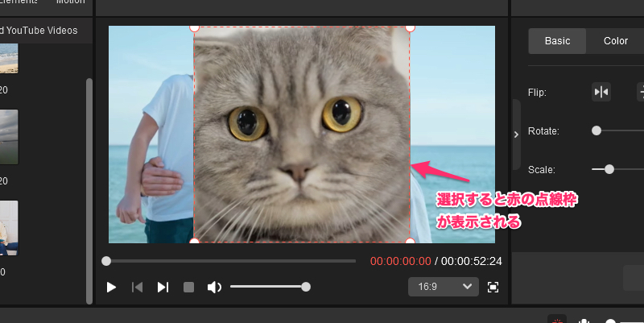Click the Scale slider handle
The width and height of the screenshot is (644, 323).
tap(609, 169)
